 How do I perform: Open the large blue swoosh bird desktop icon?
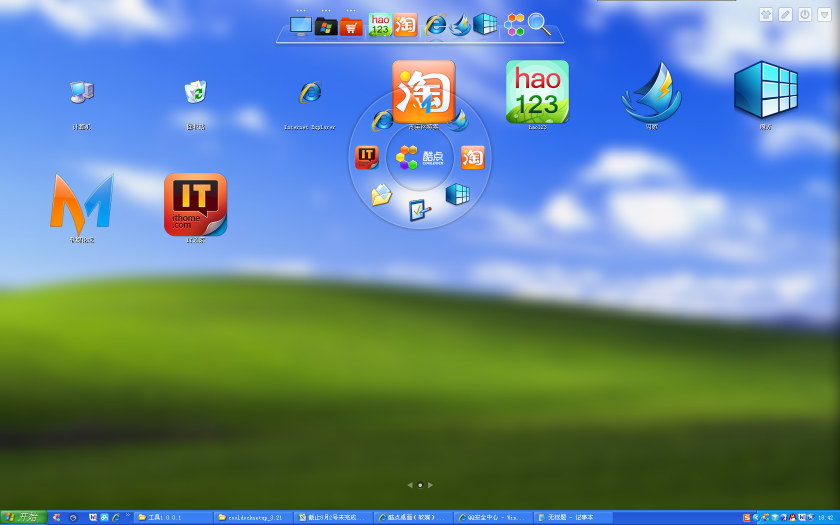[x=651, y=92]
